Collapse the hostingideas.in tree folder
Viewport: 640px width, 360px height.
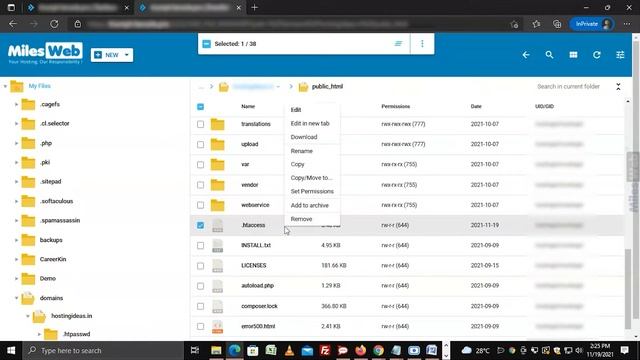coord(28,316)
